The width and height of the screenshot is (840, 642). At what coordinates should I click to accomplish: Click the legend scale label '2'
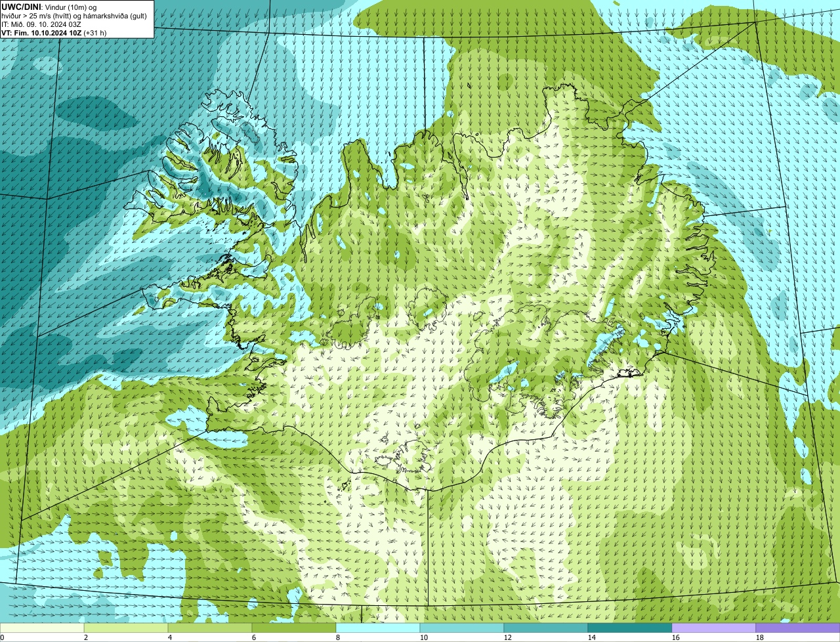86,637
